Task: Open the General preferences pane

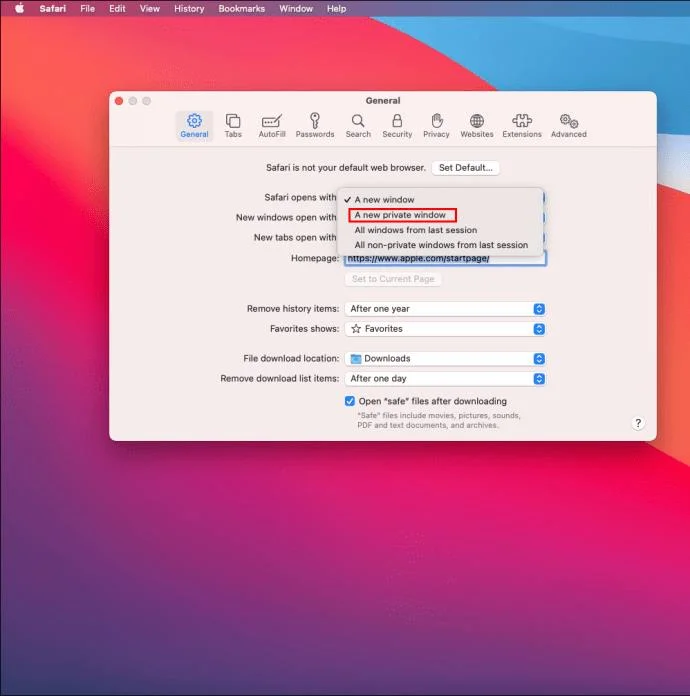Action: [194, 126]
